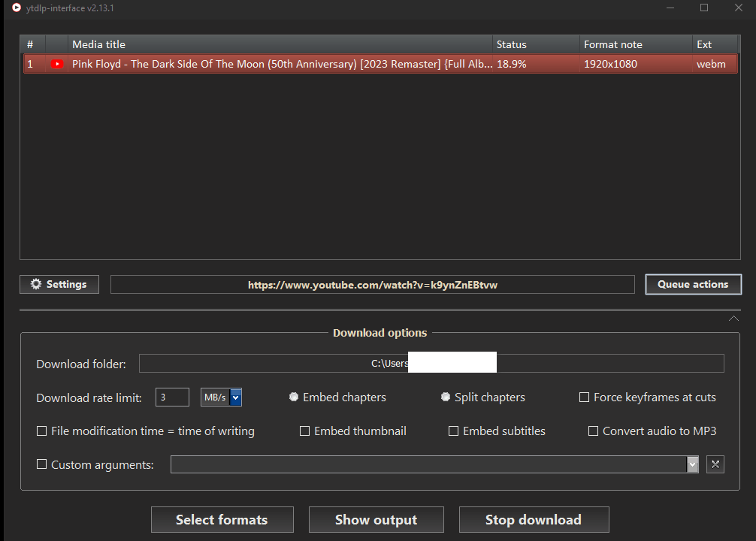Select the Embed chapters option
This screenshot has height=541, width=756.
click(x=294, y=397)
